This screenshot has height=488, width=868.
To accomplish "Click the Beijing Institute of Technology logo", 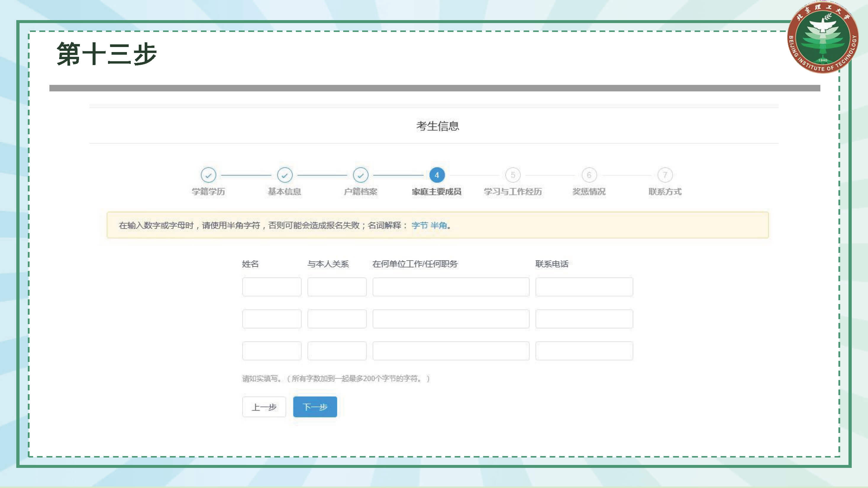I will [x=822, y=37].
